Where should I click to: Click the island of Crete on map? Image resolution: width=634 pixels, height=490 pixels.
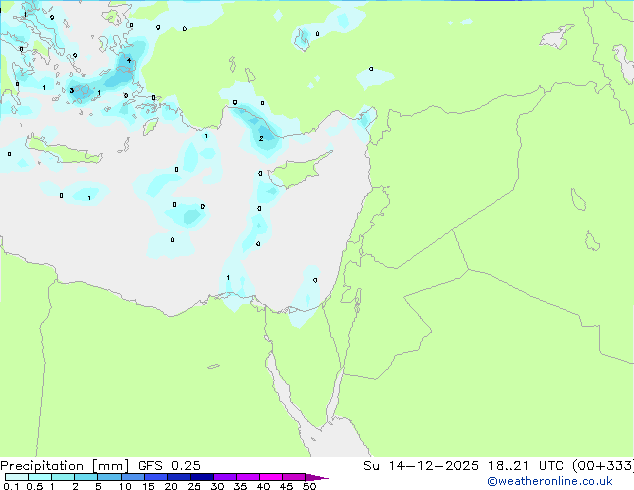tap(65, 150)
